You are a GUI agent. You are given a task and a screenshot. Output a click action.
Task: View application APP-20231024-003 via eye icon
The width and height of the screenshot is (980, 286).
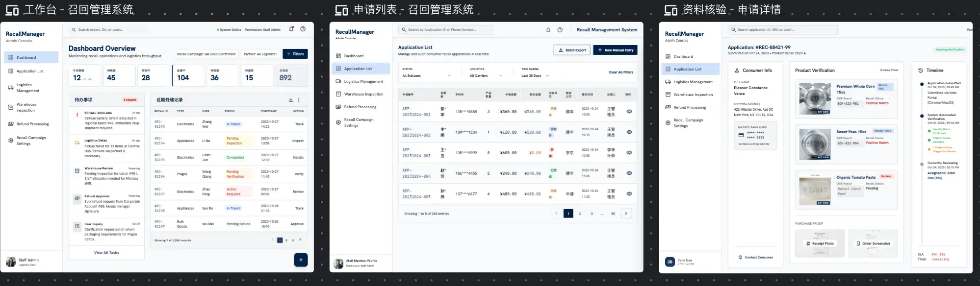coord(629,153)
